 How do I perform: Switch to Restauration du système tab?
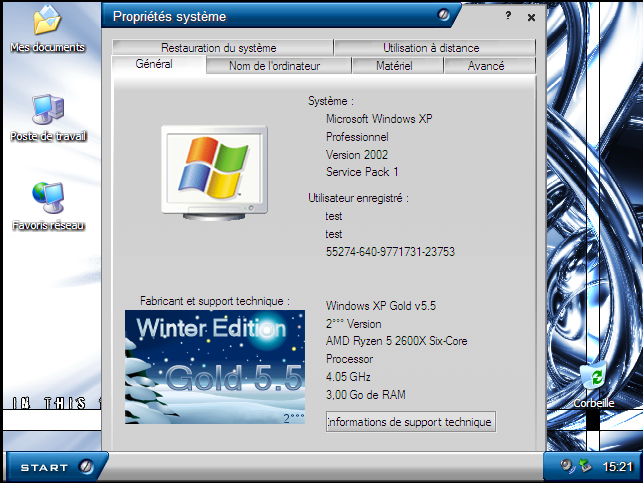(222, 48)
